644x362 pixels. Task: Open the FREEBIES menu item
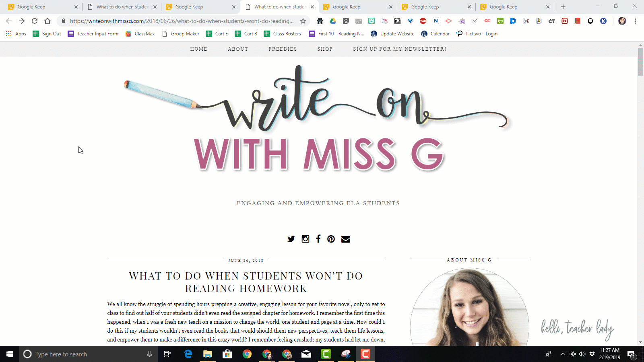point(283,49)
